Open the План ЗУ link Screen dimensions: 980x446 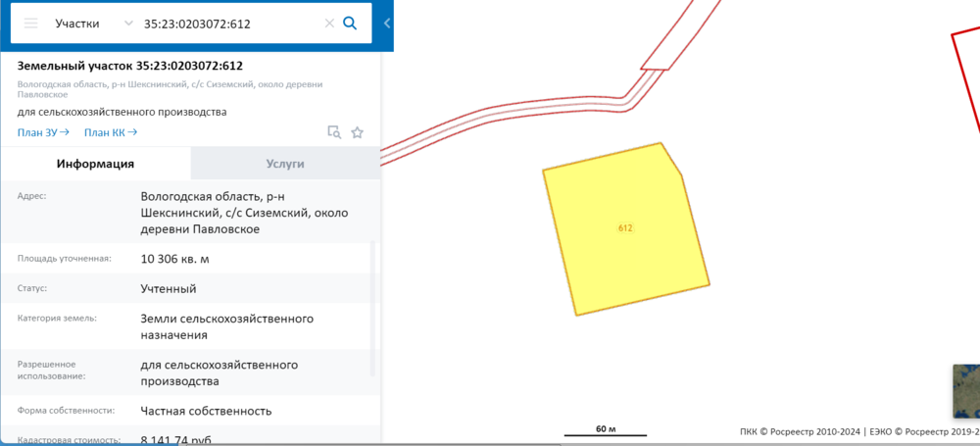(x=43, y=132)
